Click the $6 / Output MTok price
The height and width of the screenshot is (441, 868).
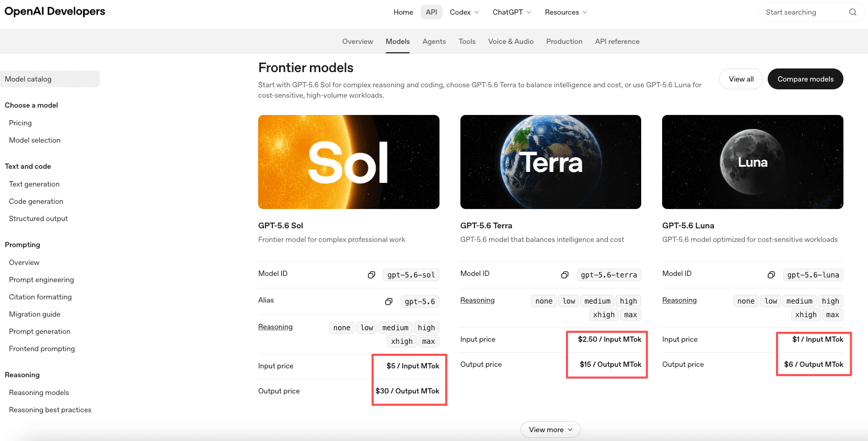coord(814,364)
